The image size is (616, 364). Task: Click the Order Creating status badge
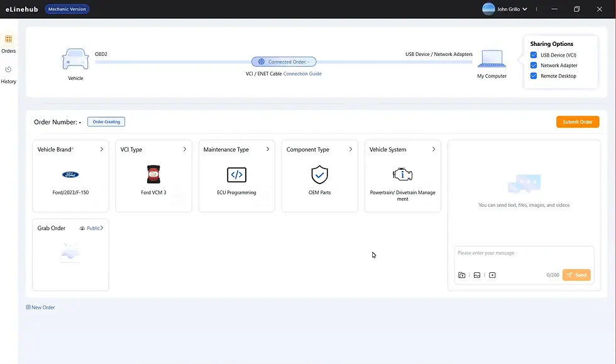pos(106,122)
